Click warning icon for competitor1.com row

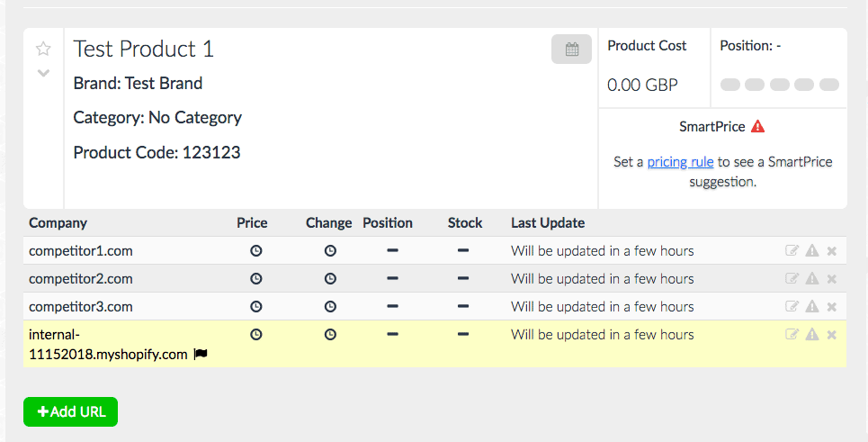coord(812,251)
